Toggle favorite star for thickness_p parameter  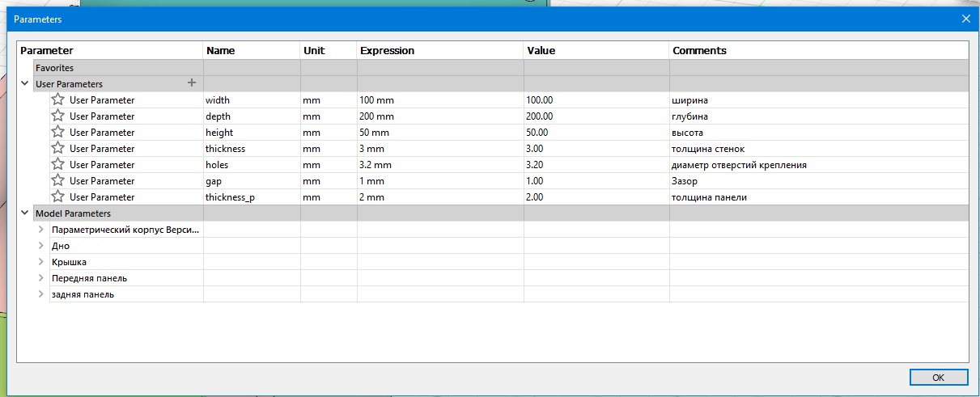[x=57, y=196]
